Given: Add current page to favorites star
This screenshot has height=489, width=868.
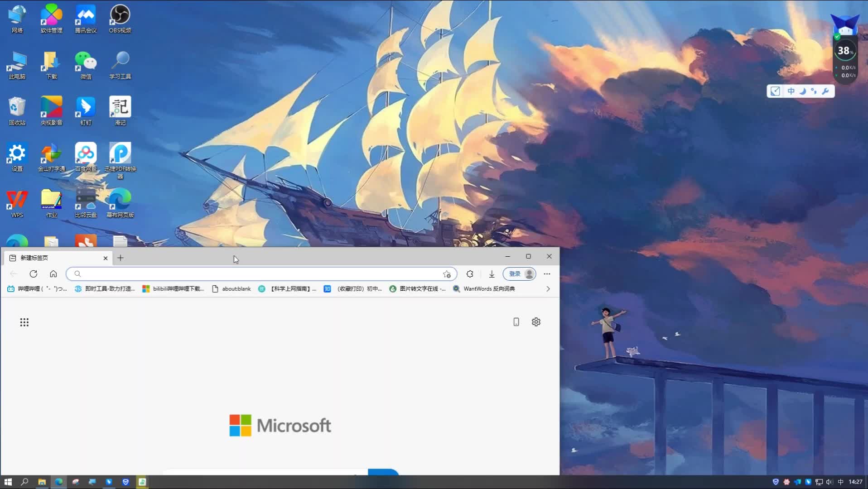Looking at the screenshot, I should coord(447,274).
